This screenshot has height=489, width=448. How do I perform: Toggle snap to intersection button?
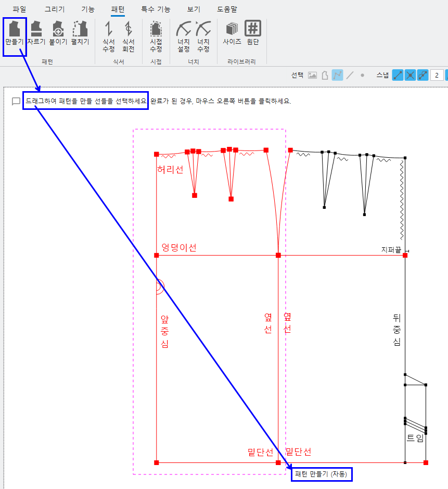pos(411,75)
